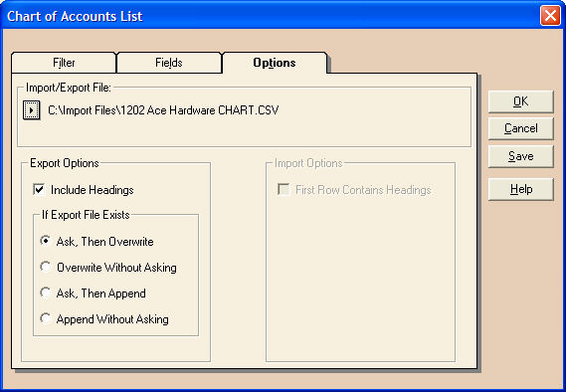
Task: Click the Import Options group heading
Action: click(308, 163)
